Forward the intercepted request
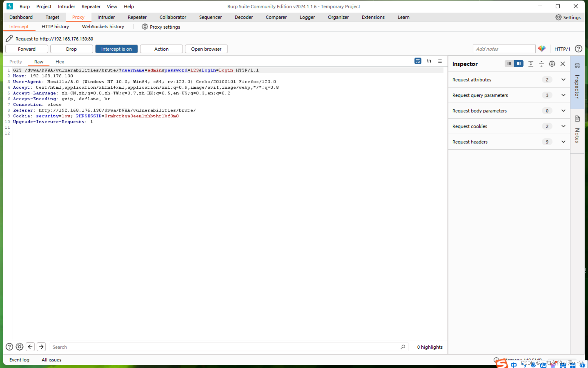588x368 pixels. tap(27, 49)
